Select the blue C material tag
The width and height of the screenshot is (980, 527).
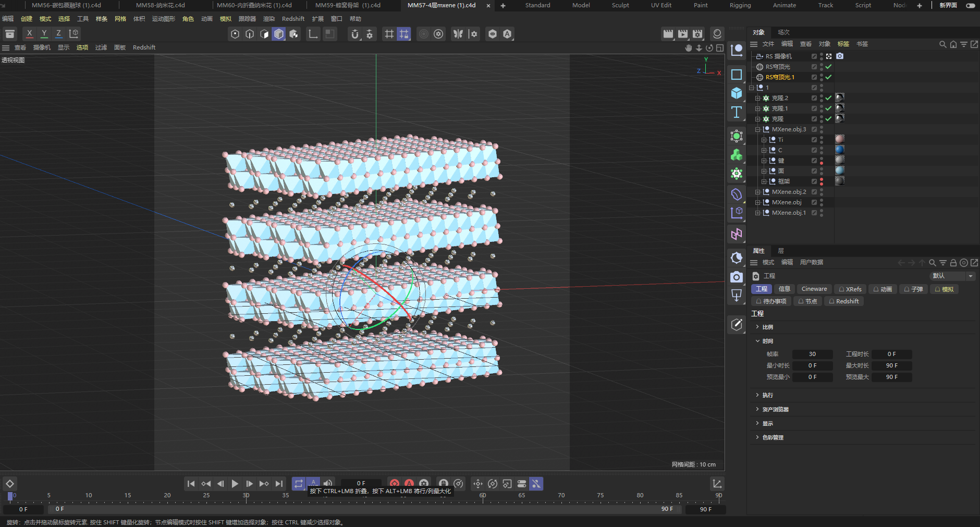tap(840, 150)
